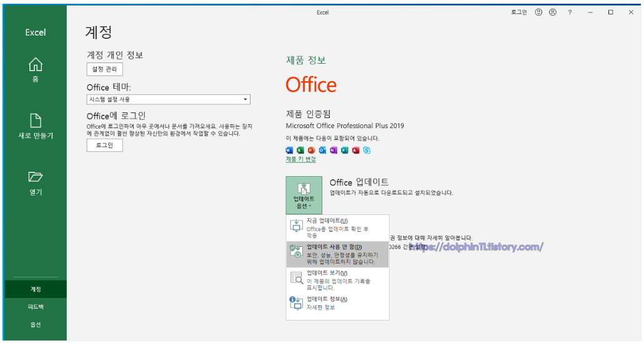The height and width of the screenshot is (343, 644).
Task: Open the 새로 만들기 (New) page
Action: (x=36, y=126)
